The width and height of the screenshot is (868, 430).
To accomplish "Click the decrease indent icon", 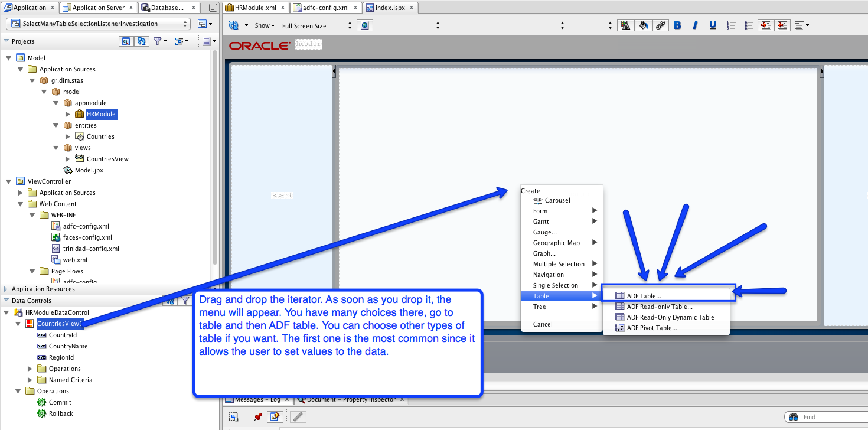I will 783,25.
